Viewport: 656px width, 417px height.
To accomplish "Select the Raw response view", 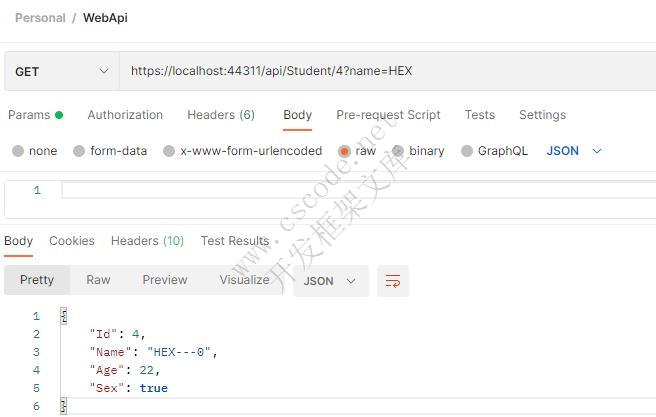I will tap(98, 280).
